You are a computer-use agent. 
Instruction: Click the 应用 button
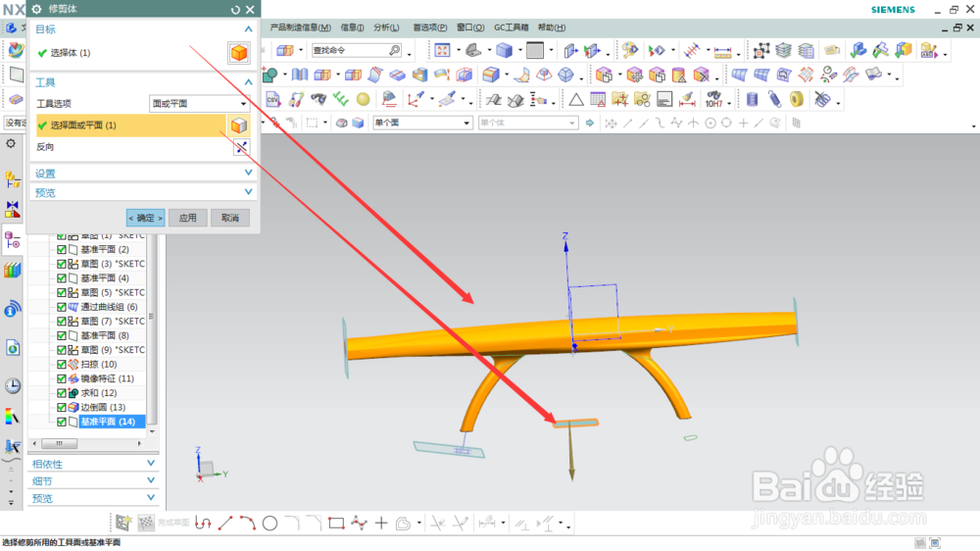click(187, 218)
